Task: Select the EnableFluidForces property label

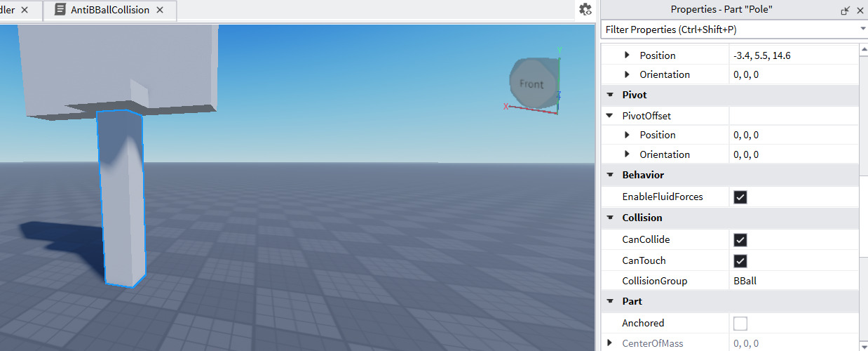Action: click(663, 197)
